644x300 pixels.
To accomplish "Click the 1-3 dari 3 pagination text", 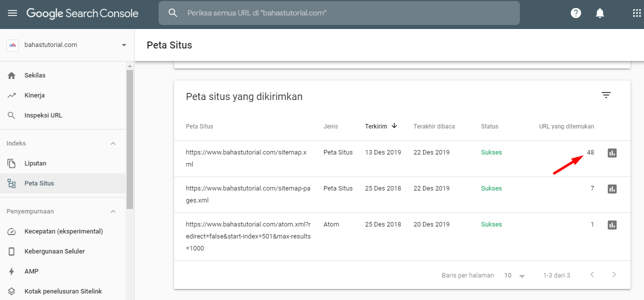I will pos(556,275).
